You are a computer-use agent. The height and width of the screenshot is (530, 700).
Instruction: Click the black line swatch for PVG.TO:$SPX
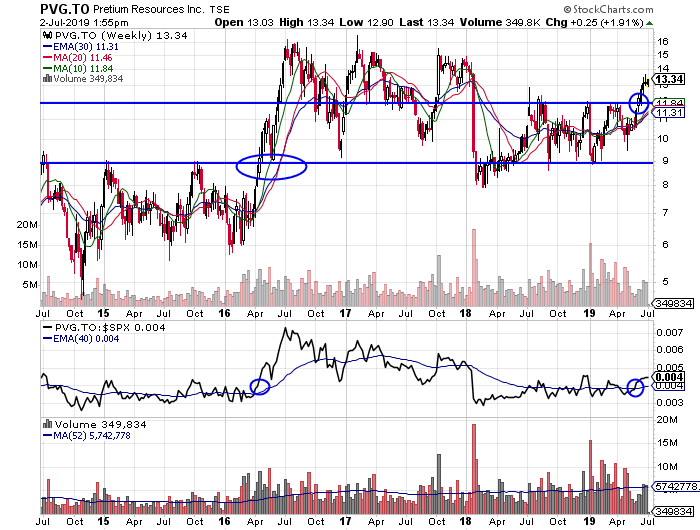(47, 327)
